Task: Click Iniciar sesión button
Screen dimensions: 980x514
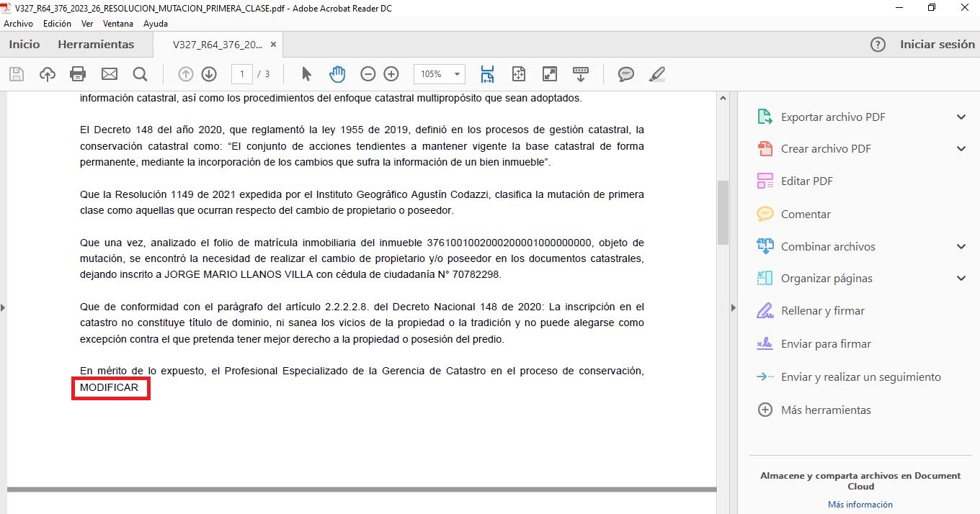Action: [x=937, y=45]
